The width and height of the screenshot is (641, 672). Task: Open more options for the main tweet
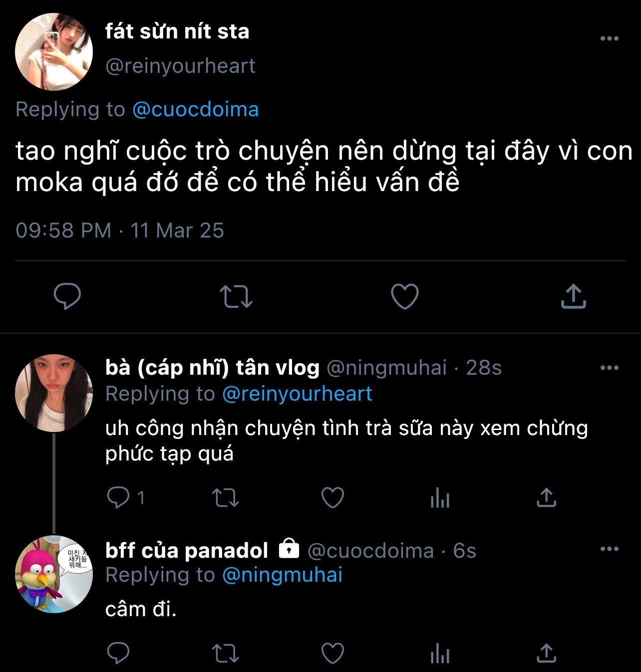609,39
